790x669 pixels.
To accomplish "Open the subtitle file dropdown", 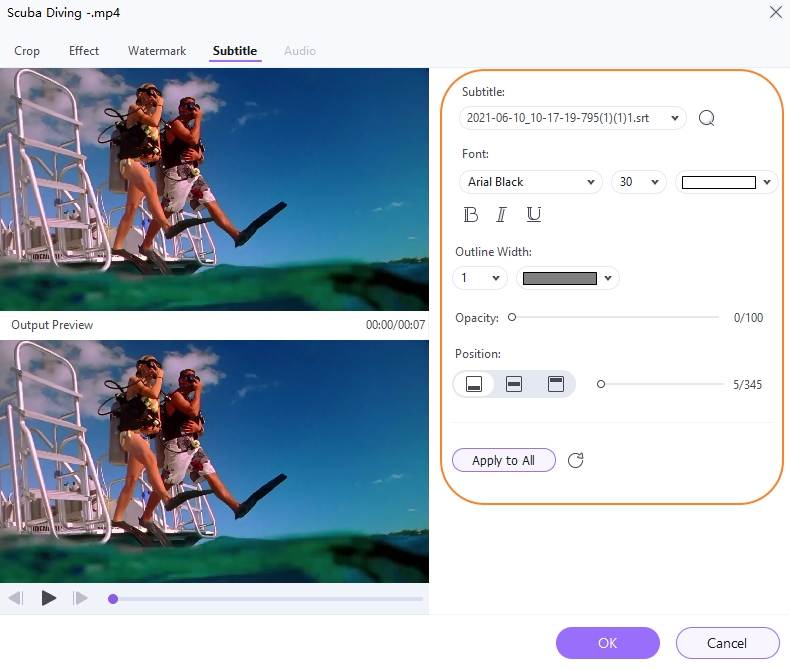I will pyautogui.click(x=573, y=118).
